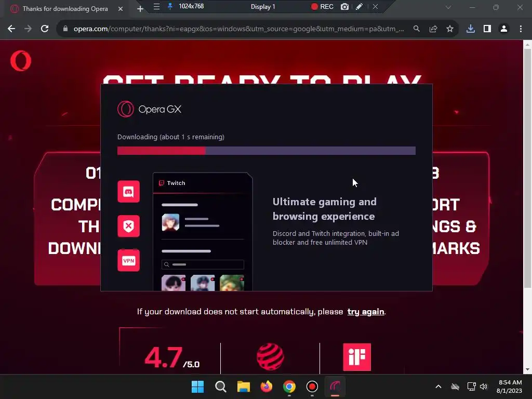Click the browser forward arrow
532x399 pixels.
[28, 29]
